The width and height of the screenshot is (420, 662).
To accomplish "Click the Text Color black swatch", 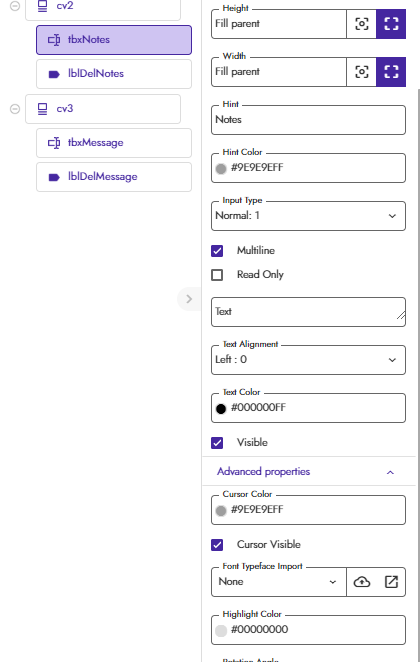I will point(221,409).
